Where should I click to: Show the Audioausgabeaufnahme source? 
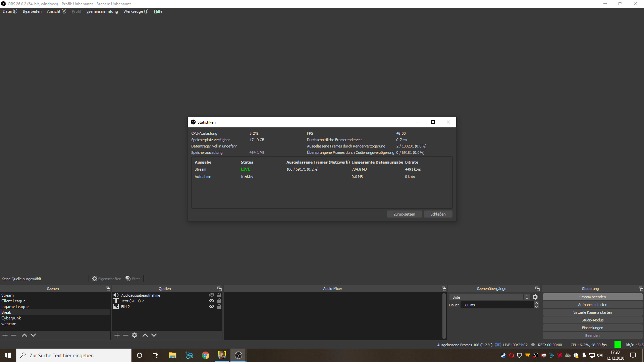point(212,295)
